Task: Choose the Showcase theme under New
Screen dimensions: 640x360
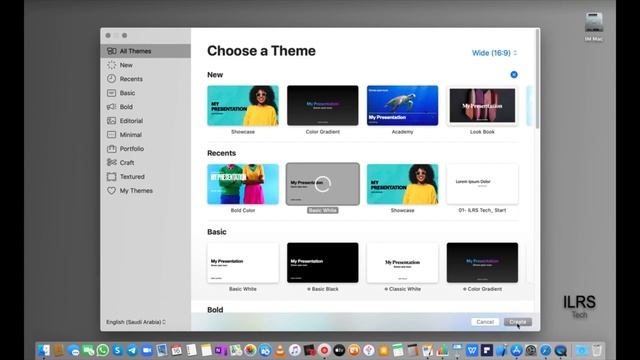Action: pos(243,105)
